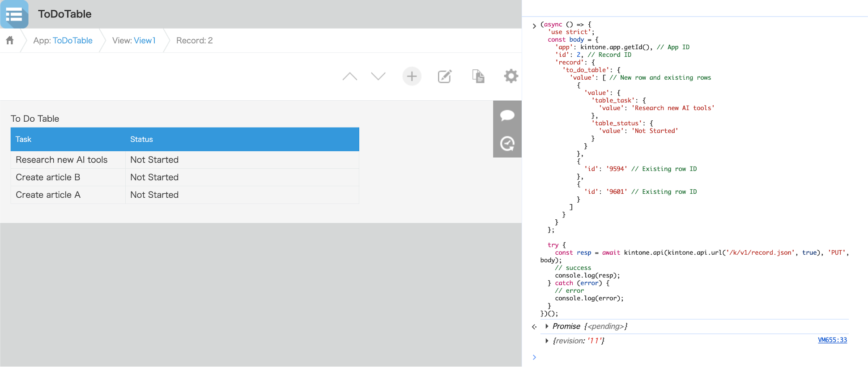This screenshot has height=367, width=868.
Task: Click the 'To Do Table' field label
Action: 35,119
